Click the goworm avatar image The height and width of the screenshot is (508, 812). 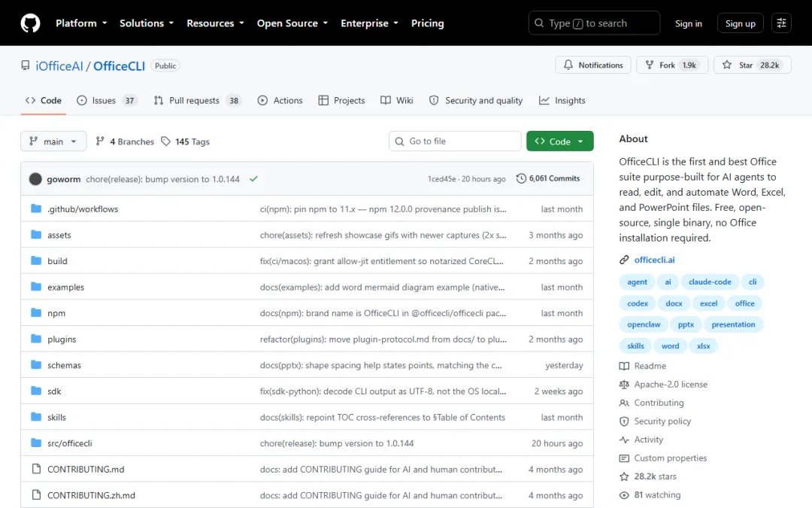[x=35, y=179]
